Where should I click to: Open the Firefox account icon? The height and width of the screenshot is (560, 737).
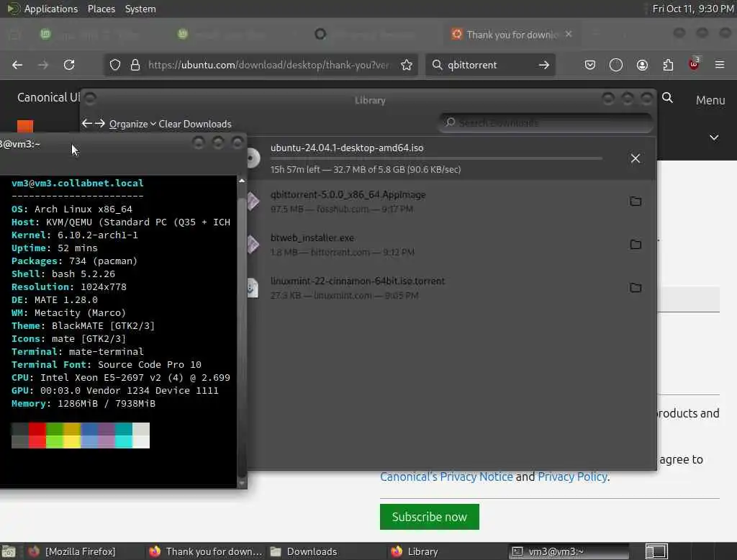(x=642, y=65)
